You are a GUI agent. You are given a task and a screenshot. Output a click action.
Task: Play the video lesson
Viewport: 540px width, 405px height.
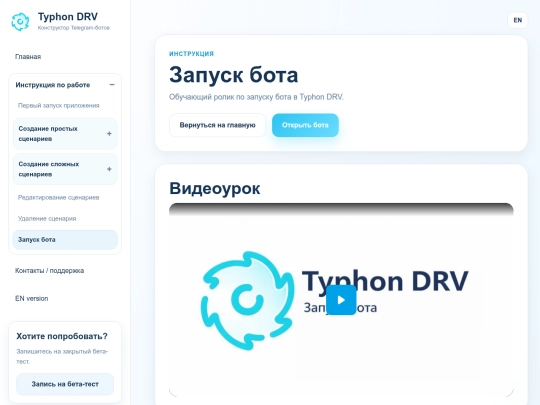[x=341, y=300]
